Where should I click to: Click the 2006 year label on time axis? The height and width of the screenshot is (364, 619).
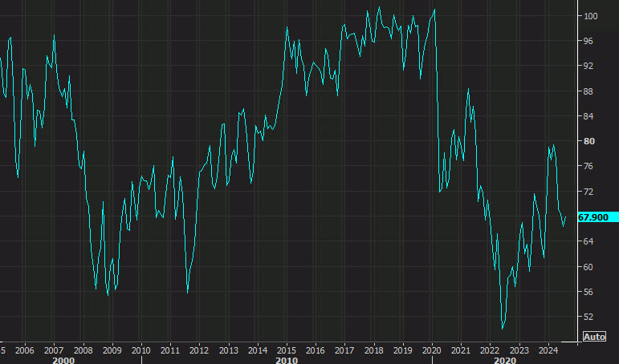pos(24,350)
